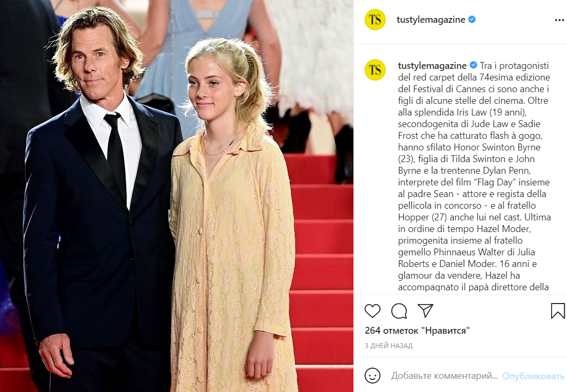
Task: View the 264 likes list
Action: click(417, 331)
